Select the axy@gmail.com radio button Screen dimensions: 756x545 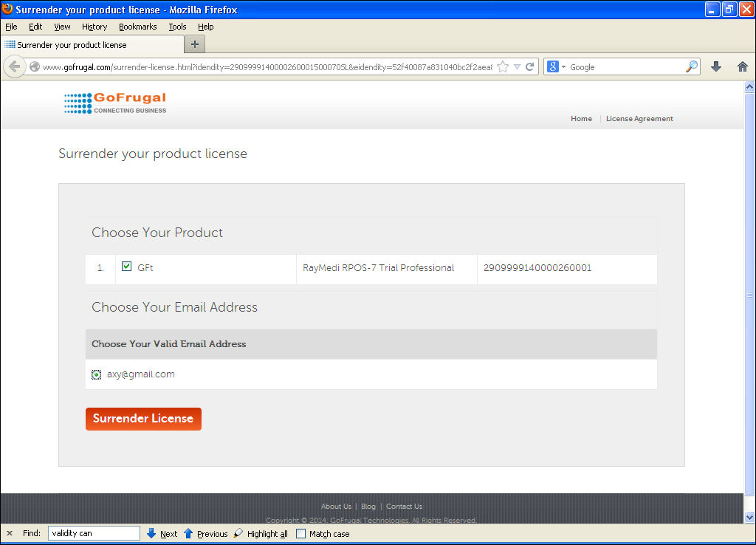point(97,374)
